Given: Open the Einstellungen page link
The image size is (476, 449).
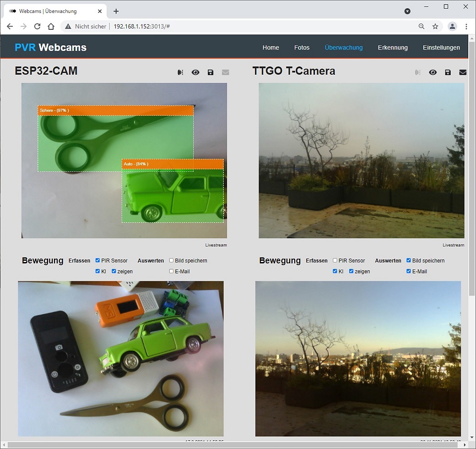Looking at the screenshot, I should 441,47.
